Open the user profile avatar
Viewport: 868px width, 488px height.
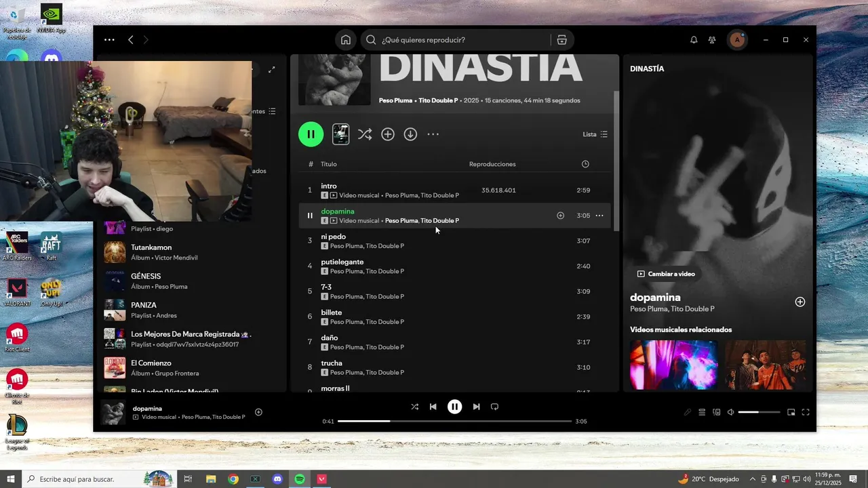point(737,40)
